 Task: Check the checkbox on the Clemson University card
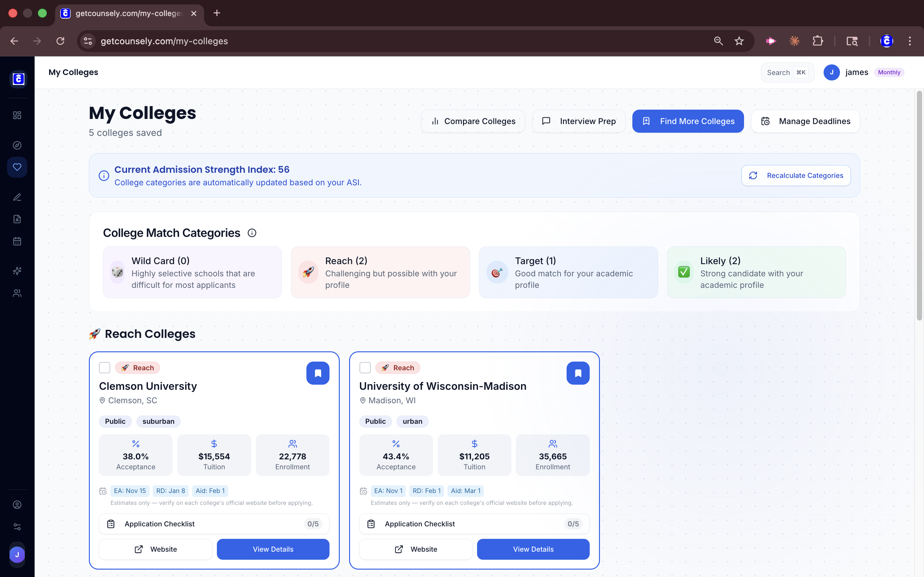click(105, 367)
